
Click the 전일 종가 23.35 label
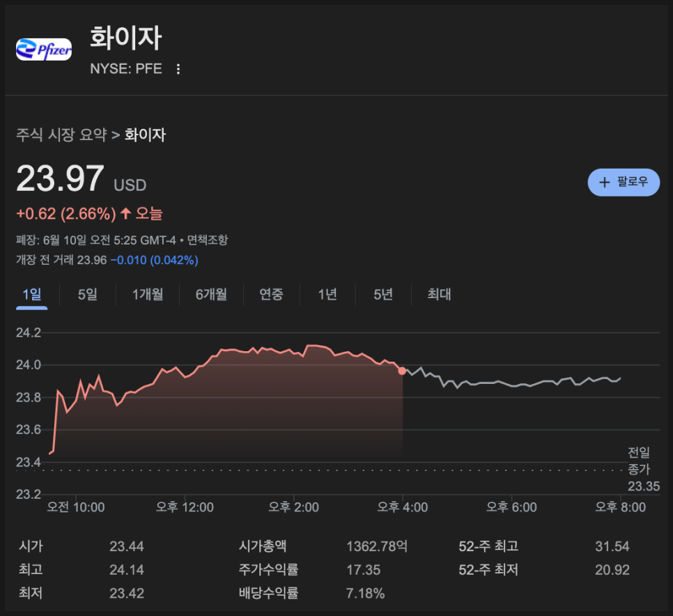click(643, 469)
